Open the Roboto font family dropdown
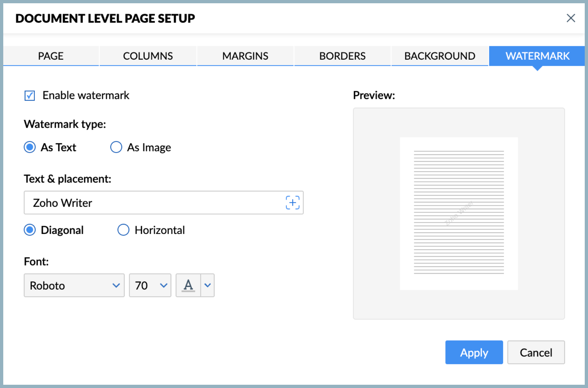Screen dimensions: 588x388 click(74, 285)
